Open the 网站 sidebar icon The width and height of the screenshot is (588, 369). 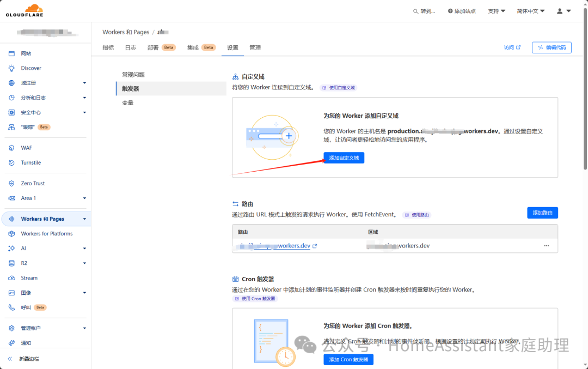[x=11, y=53]
